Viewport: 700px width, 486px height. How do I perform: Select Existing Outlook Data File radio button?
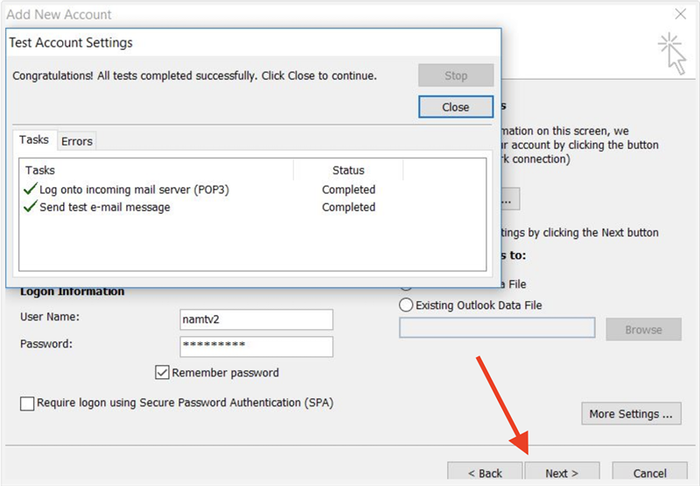[406, 305]
